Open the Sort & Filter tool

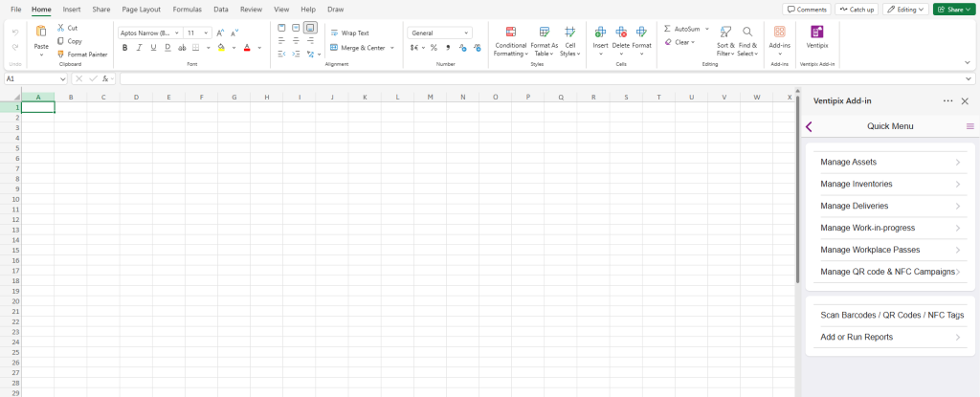point(725,33)
